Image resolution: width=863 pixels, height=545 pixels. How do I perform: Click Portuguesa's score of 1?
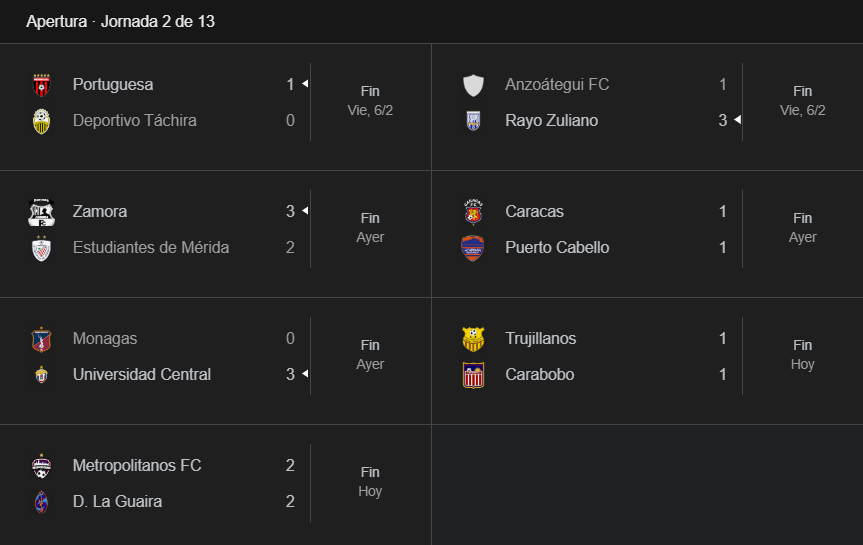pos(290,85)
